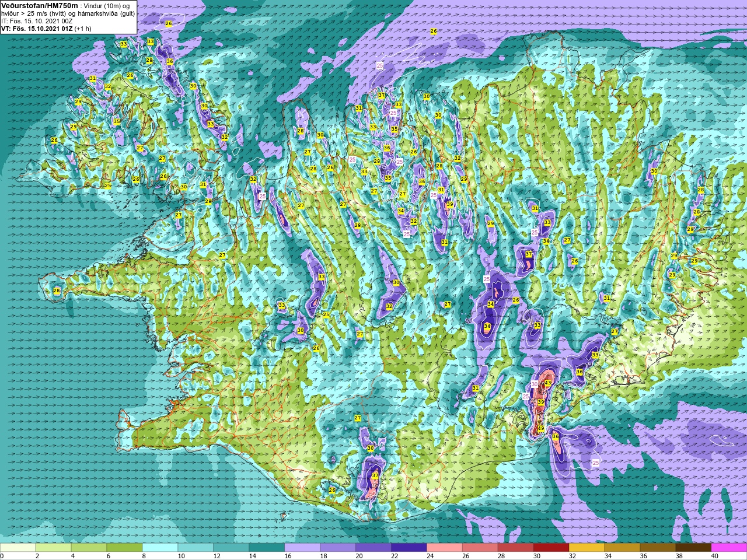Click the legend scale value 20
This screenshot has width=747, height=560.
tap(359, 556)
